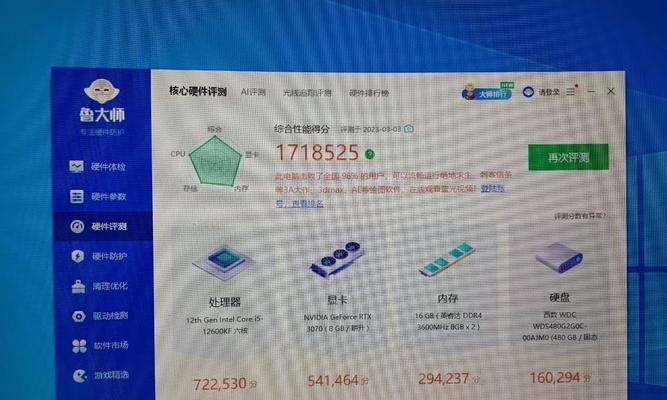Click the 鲁大师 mascot logo
This screenshot has width=667, height=400.
pos(102,91)
